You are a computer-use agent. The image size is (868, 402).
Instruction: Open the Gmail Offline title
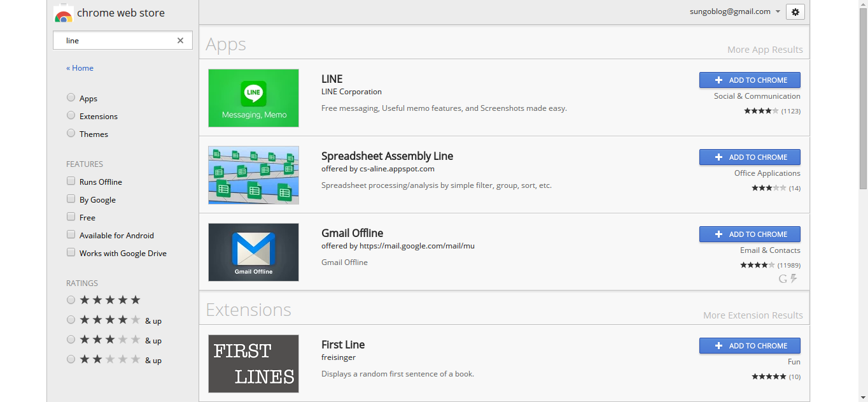(x=352, y=233)
